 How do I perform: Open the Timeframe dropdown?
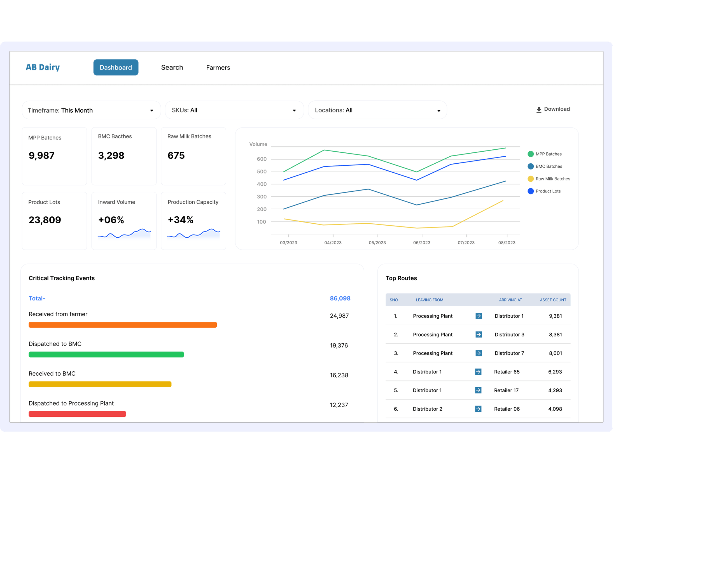tap(91, 110)
